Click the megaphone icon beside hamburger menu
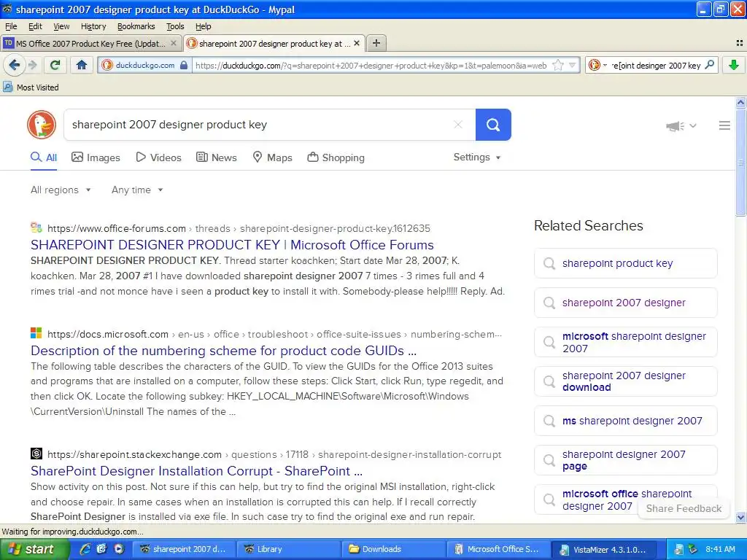The height and width of the screenshot is (560, 747). [x=675, y=125]
